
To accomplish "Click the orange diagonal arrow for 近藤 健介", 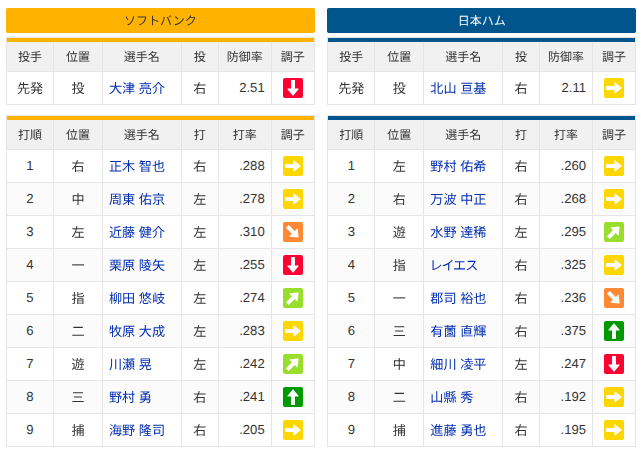I will [293, 232].
